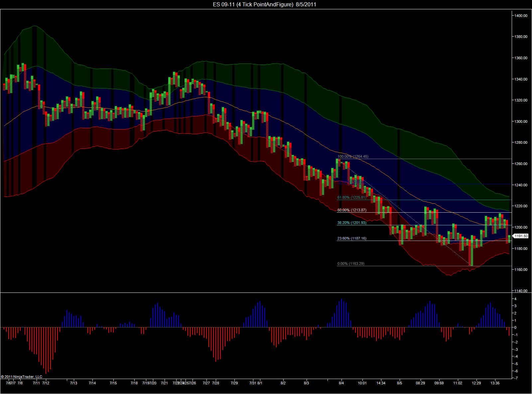Click the 1380.00 price axis label
Screen dimensions: 532x394
point(521,37)
